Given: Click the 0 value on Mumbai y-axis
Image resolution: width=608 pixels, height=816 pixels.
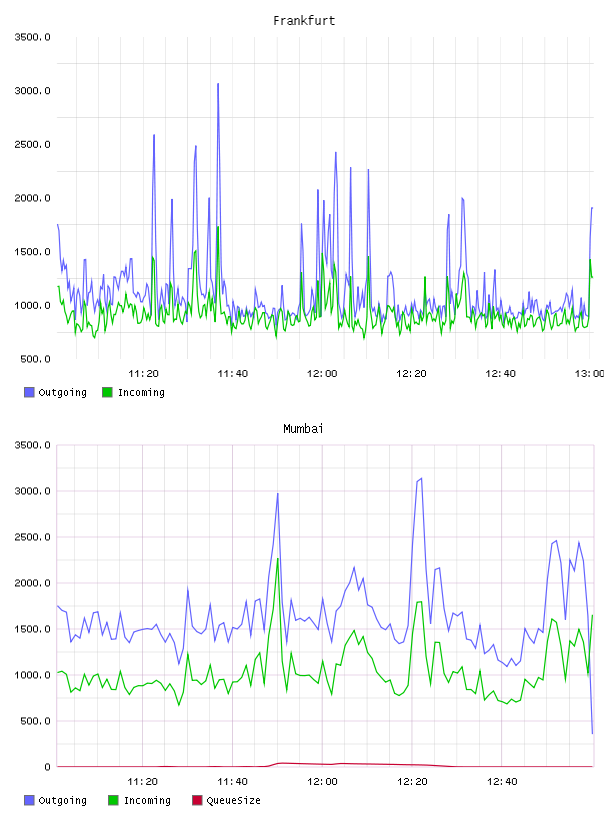Looking at the screenshot, I should click(x=47, y=767).
